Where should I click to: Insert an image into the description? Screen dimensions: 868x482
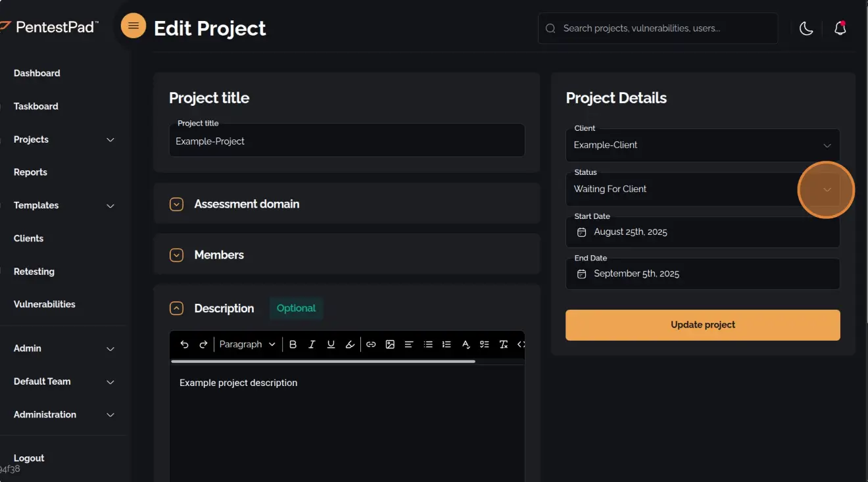click(391, 344)
